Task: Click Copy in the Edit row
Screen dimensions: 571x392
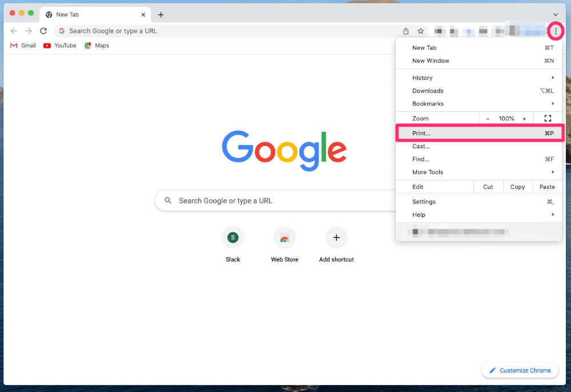Action: click(517, 187)
